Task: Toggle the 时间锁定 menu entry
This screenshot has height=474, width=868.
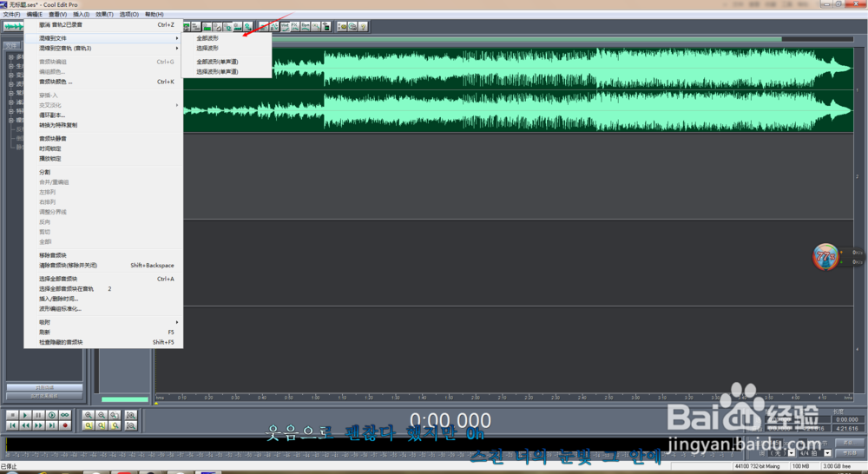Action: pyautogui.click(x=103, y=148)
